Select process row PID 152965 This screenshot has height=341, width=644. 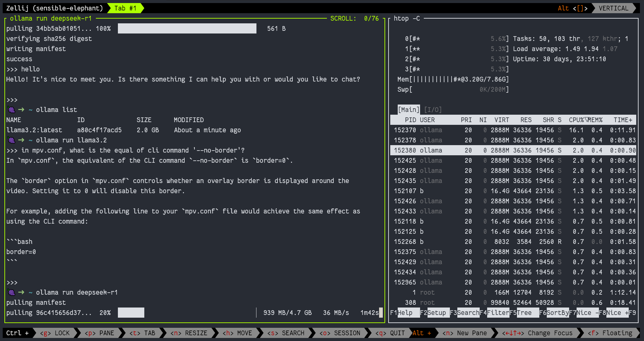(513, 282)
